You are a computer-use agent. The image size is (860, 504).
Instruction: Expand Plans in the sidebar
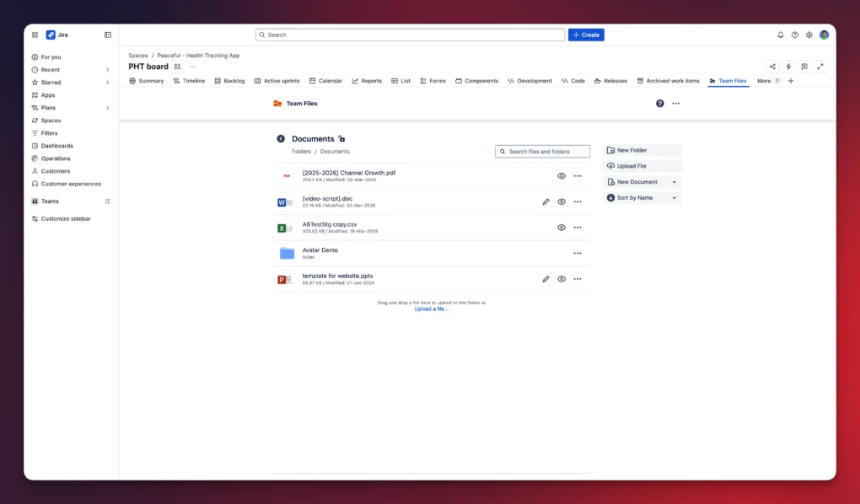click(108, 108)
